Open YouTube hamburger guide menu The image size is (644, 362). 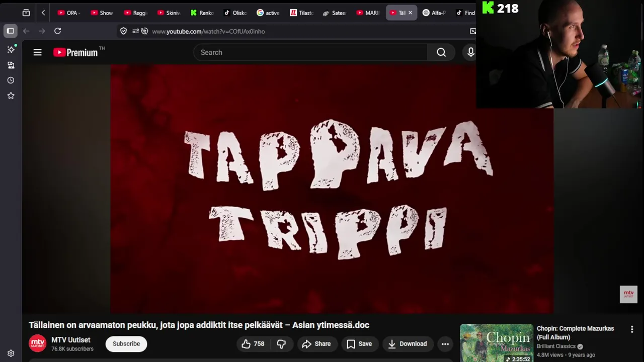(37, 52)
